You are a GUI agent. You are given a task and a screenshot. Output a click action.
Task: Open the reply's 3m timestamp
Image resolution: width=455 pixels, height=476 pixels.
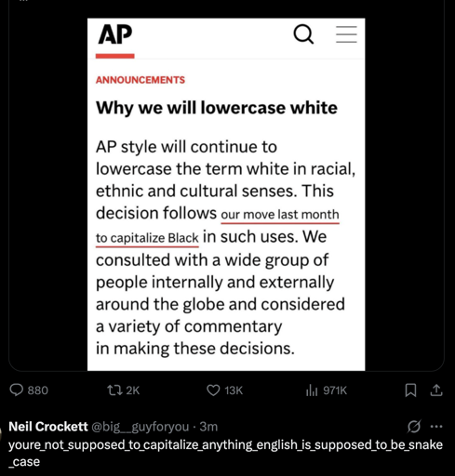(208, 427)
